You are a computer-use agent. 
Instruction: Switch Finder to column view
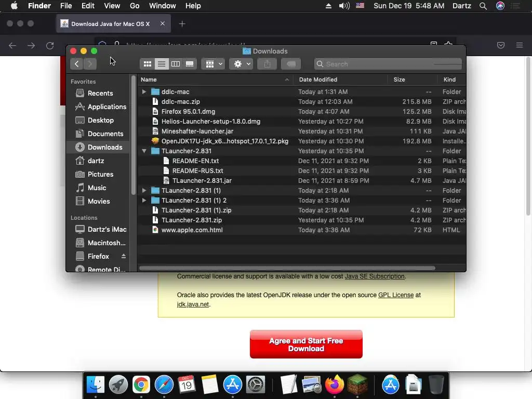(x=176, y=64)
